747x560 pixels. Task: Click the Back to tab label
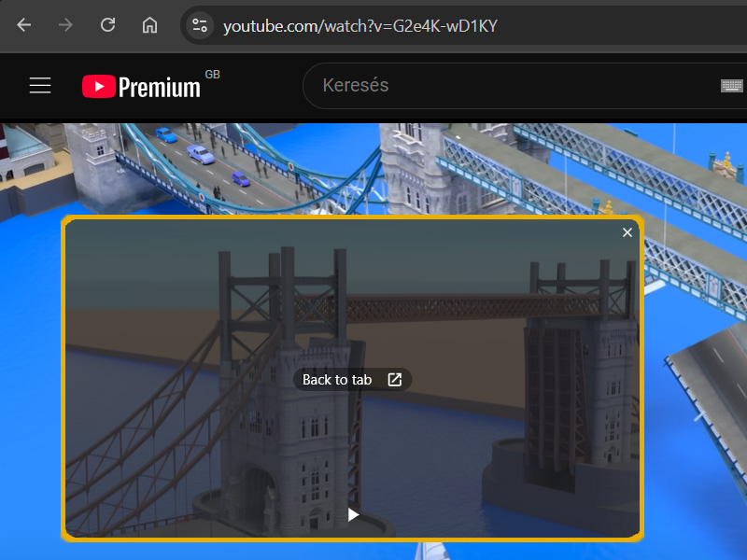click(337, 380)
